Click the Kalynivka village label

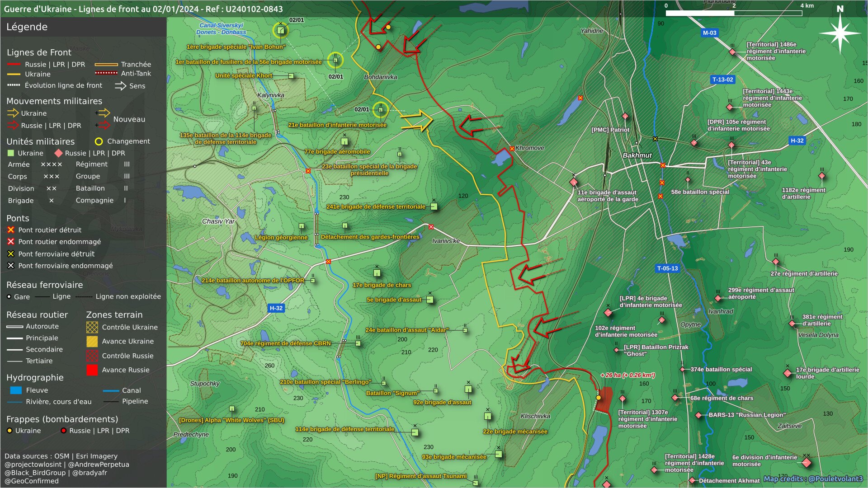[x=271, y=95]
